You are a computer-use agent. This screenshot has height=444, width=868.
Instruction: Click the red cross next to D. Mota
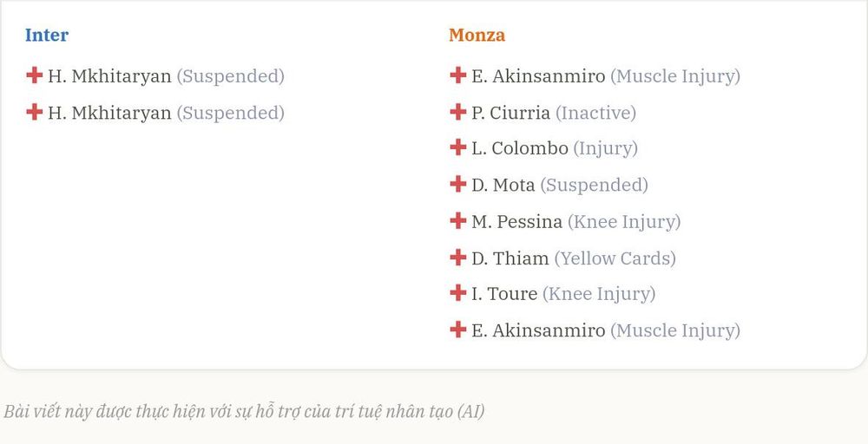coord(457,184)
